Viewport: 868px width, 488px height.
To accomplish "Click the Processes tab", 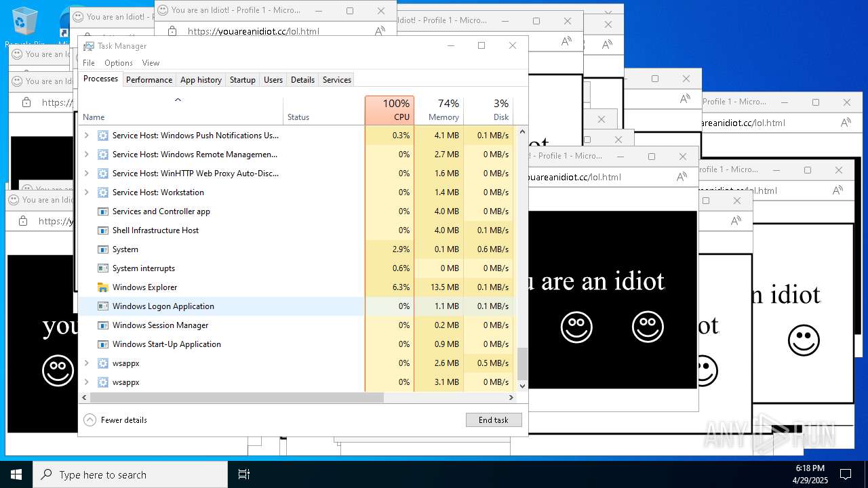I will tap(100, 79).
